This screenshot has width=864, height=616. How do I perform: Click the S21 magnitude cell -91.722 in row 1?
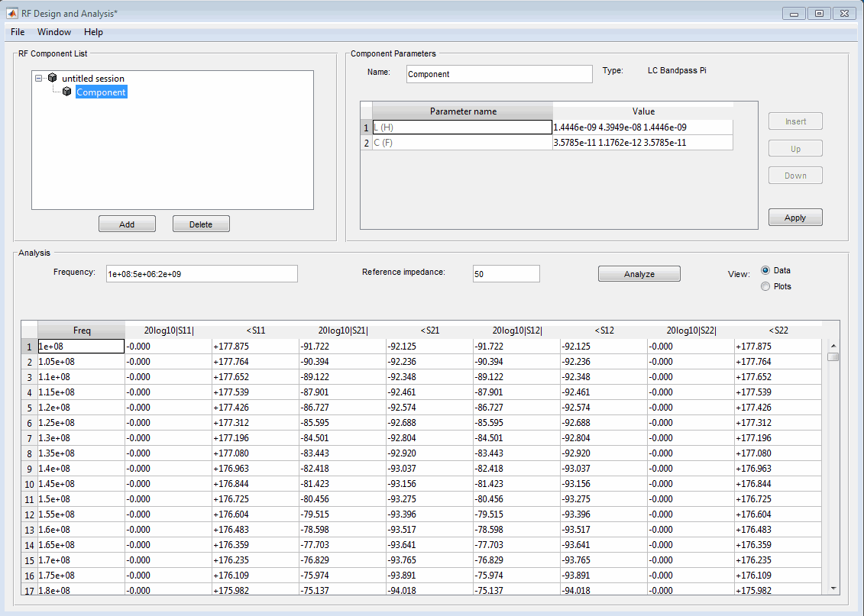343,347
